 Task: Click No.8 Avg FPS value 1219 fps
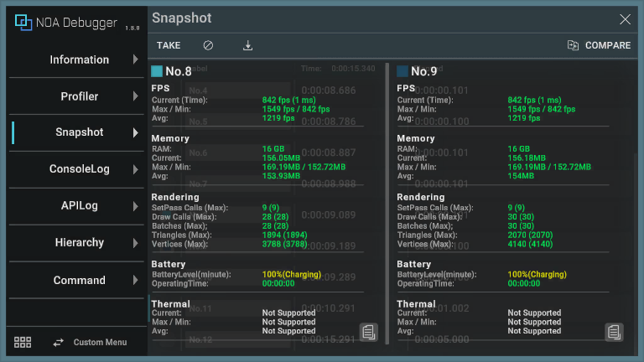[x=278, y=118]
